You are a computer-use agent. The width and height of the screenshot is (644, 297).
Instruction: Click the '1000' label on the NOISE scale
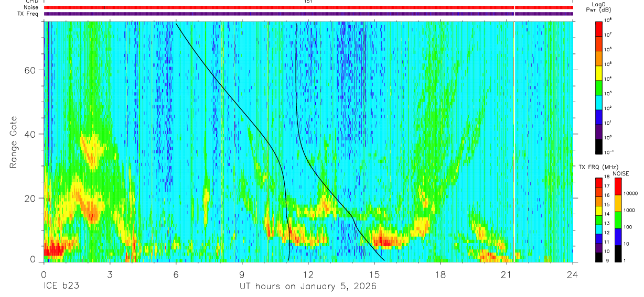[629, 210]
